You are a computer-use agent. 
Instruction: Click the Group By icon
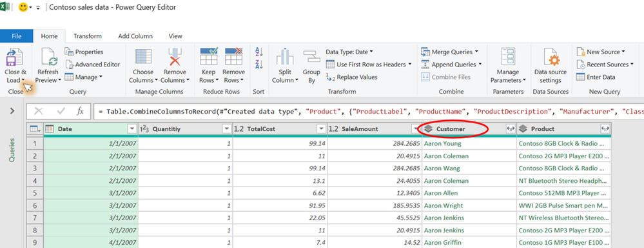pos(311,57)
